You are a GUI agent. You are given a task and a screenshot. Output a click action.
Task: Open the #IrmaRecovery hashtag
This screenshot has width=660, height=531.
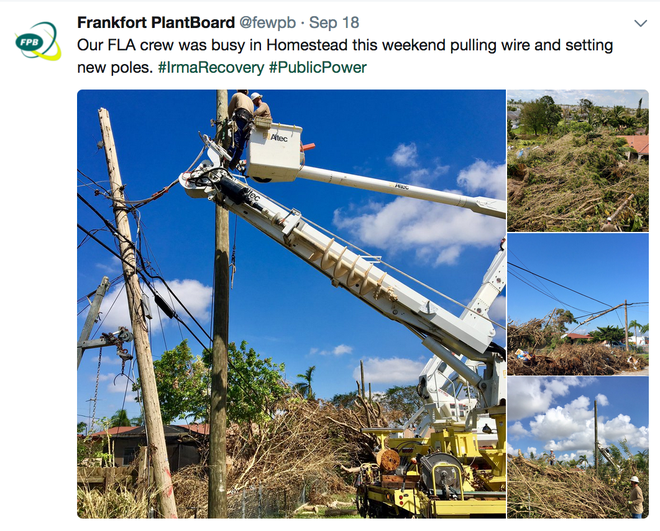click(211, 67)
